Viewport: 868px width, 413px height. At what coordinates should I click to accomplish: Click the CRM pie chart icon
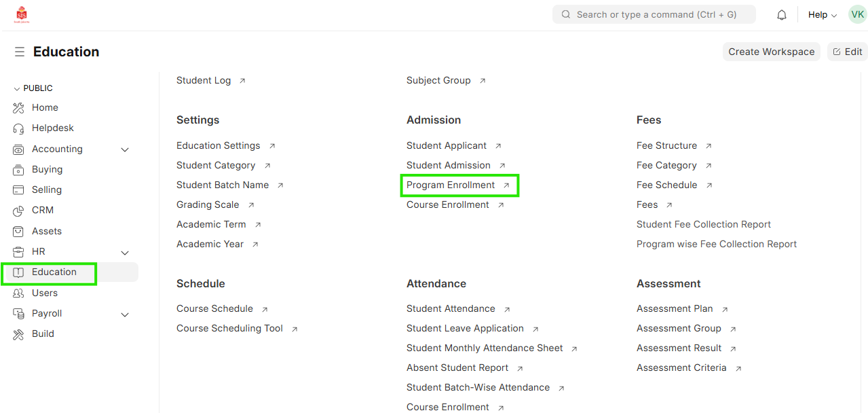coord(19,211)
